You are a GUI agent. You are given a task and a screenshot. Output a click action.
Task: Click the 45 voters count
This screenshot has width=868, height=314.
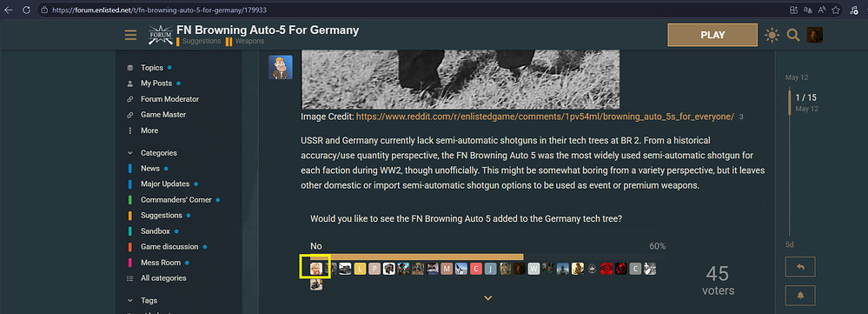(718, 280)
